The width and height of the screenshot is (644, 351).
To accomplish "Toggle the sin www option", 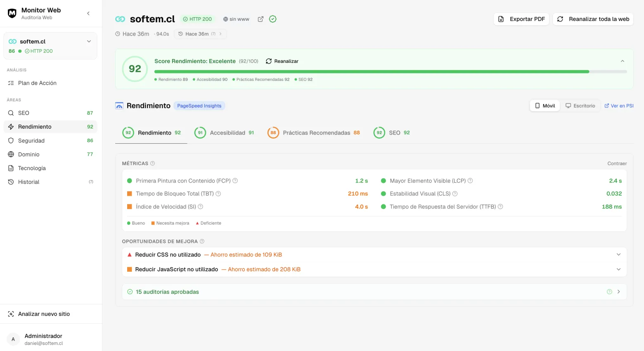I will (236, 19).
